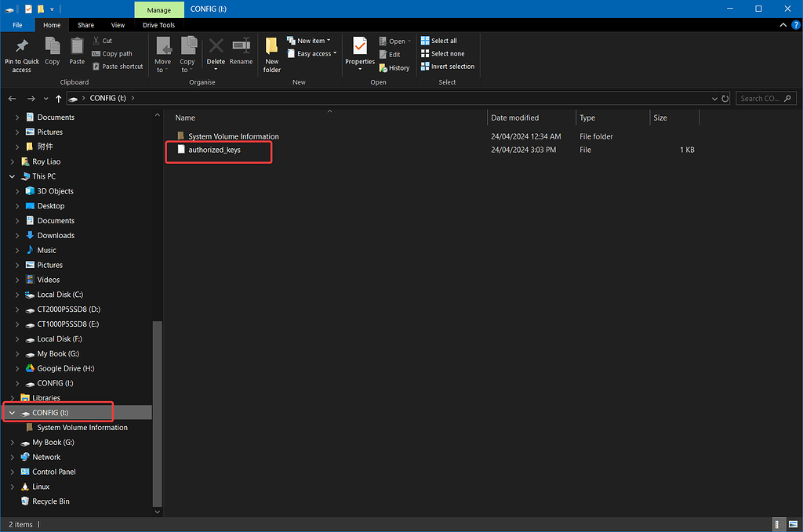Click the Up arrow in navigation bar
Image resolution: width=803 pixels, height=532 pixels.
pyautogui.click(x=59, y=98)
